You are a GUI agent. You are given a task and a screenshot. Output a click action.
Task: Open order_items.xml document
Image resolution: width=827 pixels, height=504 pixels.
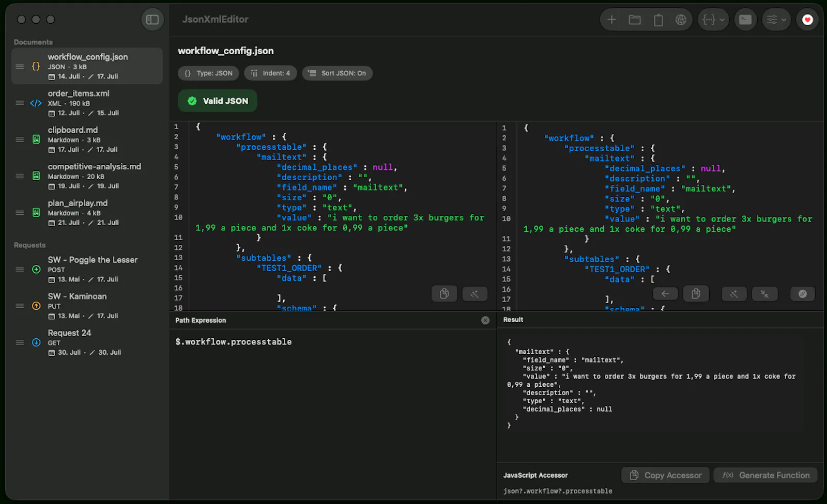pyautogui.click(x=87, y=103)
